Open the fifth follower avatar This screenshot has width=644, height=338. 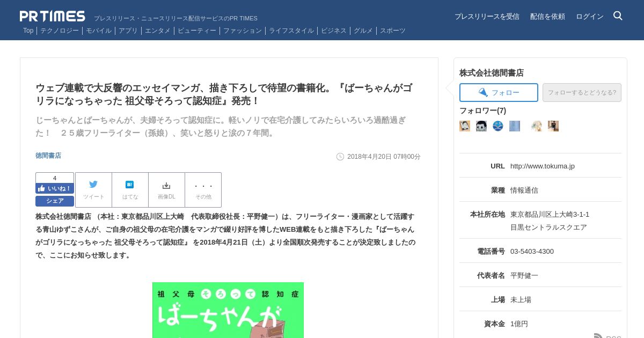(x=536, y=126)
